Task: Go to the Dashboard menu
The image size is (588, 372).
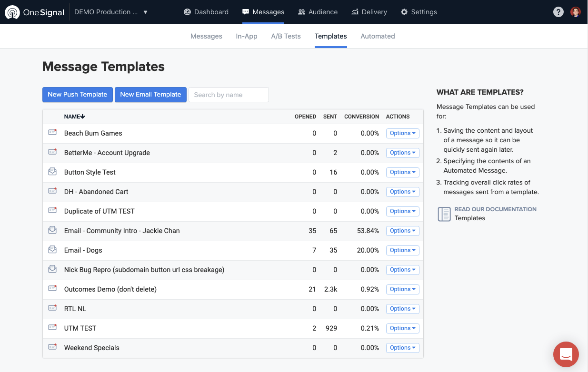Action: pyautogui.click(x=206, y=12)
